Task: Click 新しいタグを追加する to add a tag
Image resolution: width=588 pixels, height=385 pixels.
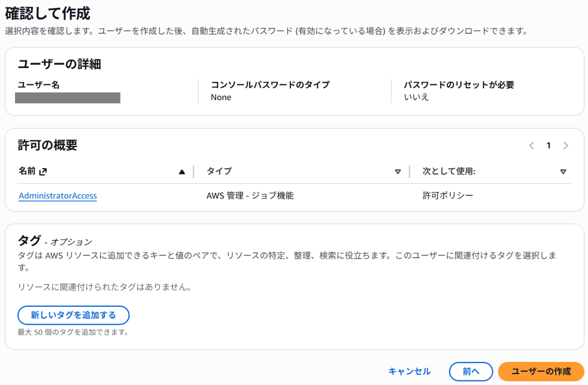Action: coord(73,315)
